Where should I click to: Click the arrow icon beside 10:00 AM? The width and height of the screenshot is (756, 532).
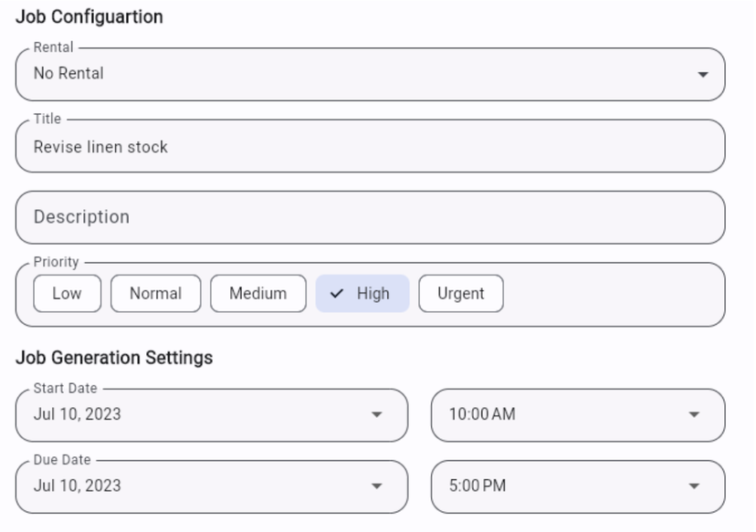[x=693, y=415]
